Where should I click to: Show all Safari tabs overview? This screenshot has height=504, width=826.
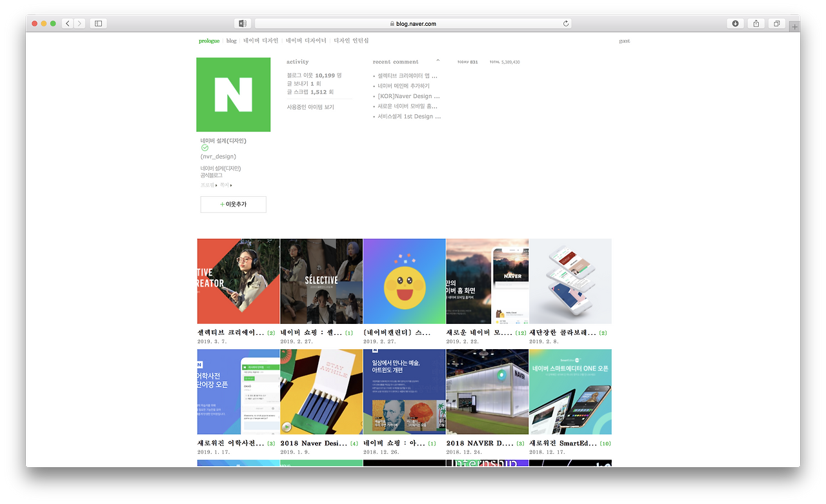776,23
